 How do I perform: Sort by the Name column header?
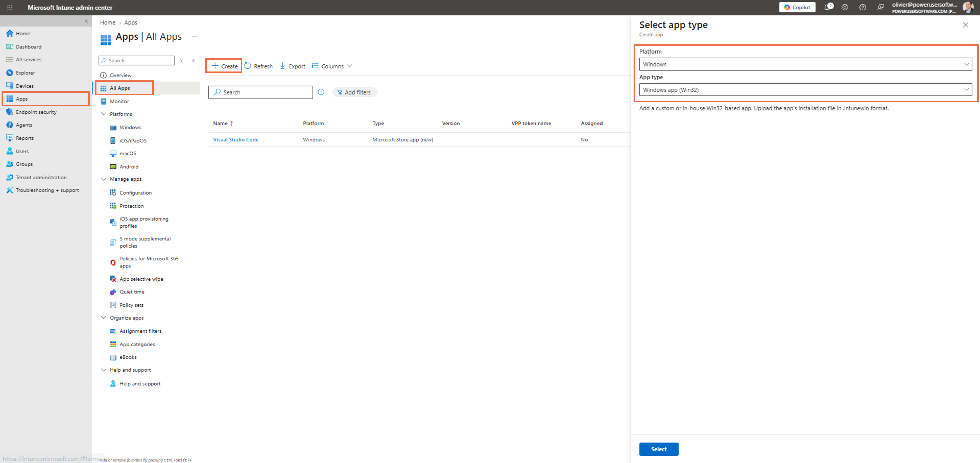223,124
